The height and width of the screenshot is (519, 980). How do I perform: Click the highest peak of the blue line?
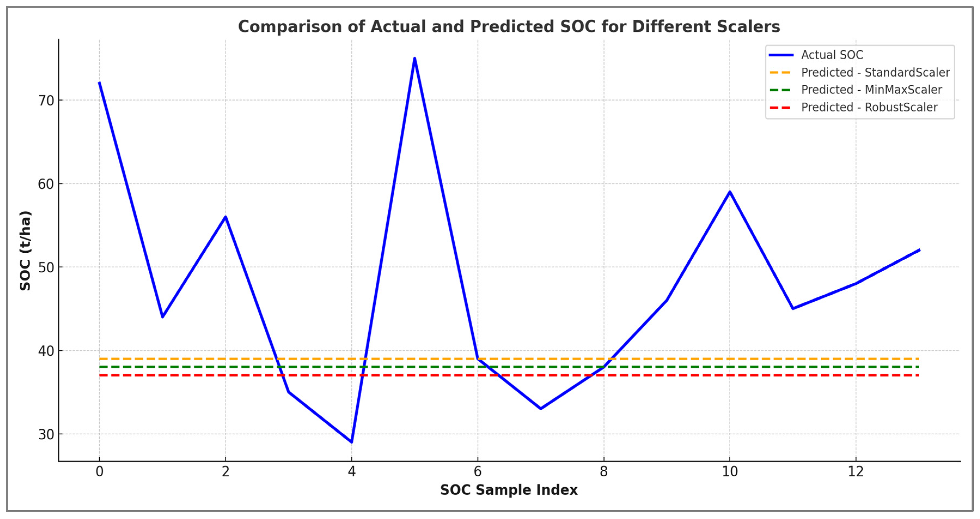coord(415,58)
